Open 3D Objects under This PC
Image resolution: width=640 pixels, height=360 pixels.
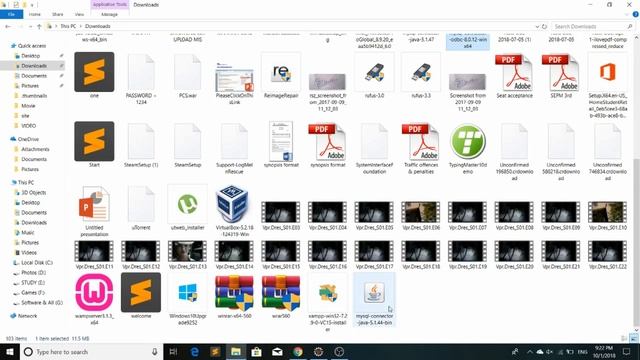(x=33, y=193)
